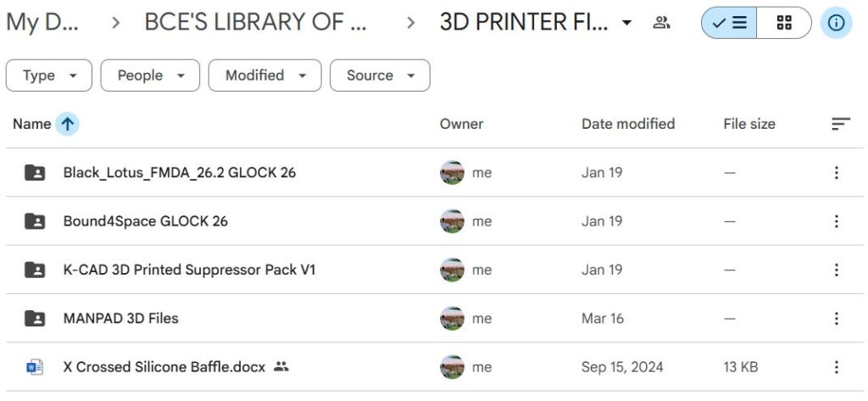Click the Date modified column header
Viewport: 868px width, 401px height.
coord(628,124)
